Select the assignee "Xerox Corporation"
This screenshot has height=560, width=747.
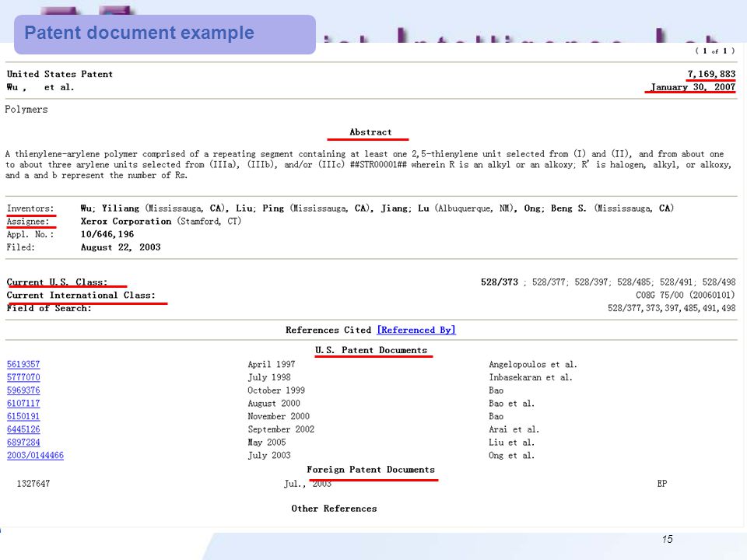tap(126, 222)
